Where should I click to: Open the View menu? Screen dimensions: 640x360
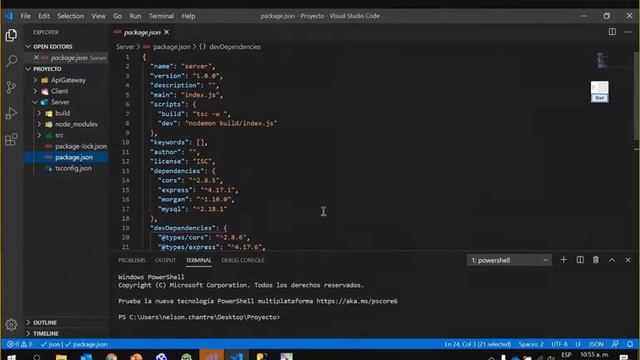pos(98,16)
